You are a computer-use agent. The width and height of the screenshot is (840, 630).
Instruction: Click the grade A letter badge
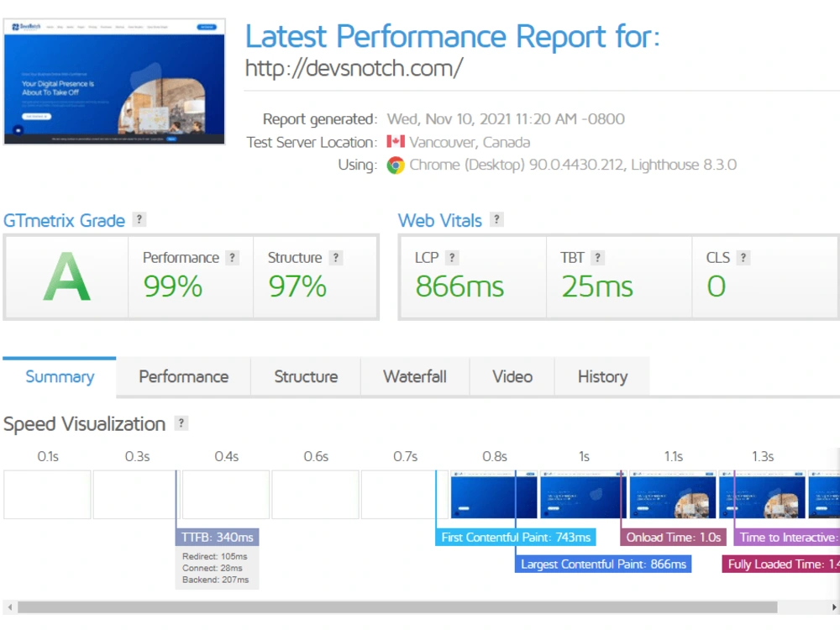(x=66, y=277)
